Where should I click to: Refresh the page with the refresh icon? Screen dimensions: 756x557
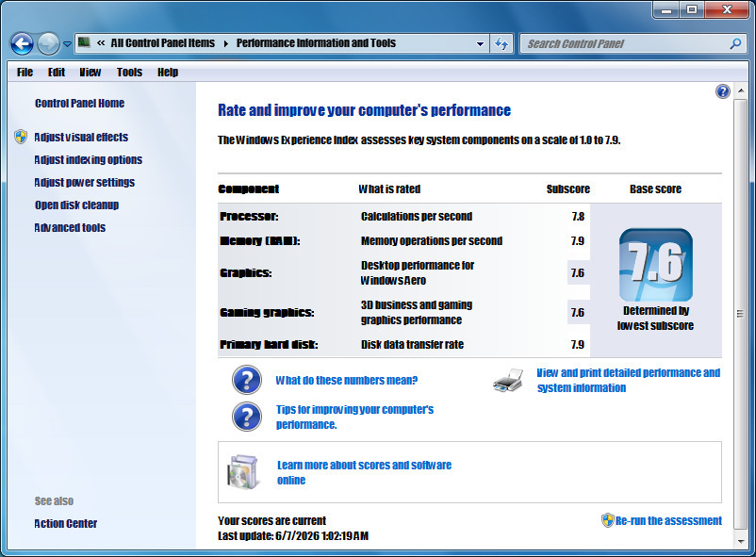point(501,44)
